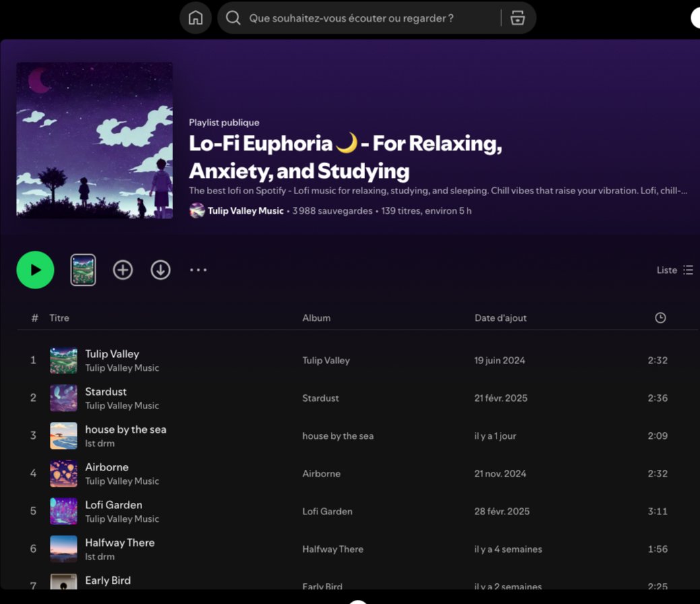Viewport: 700px width, 604px height.
Task: Click '3 988 sauvegardes' text
Action: [332, 211]
